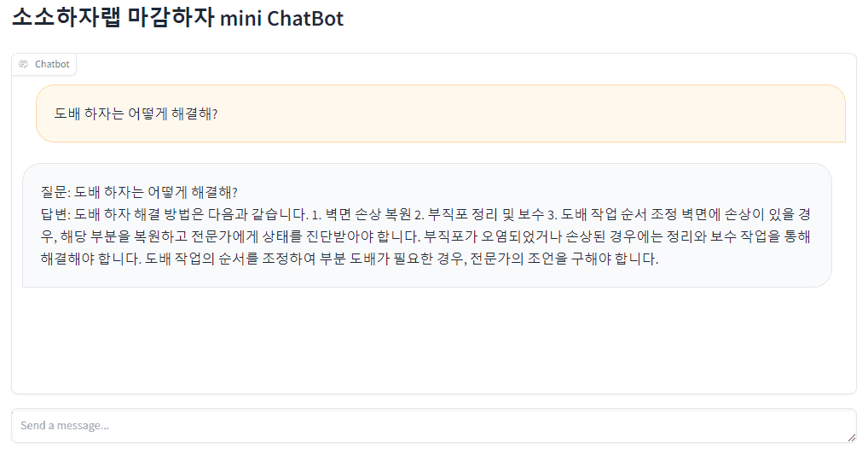Click "3. 도배 작업 순서 조정" text
Image resolution: width=868 pixels, height=454 pixels.
pyautogui.click(x=613, y=214)
